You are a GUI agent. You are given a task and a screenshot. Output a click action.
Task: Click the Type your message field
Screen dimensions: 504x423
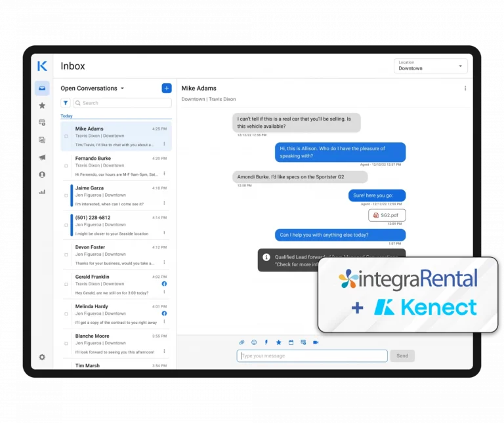(312, 356)
